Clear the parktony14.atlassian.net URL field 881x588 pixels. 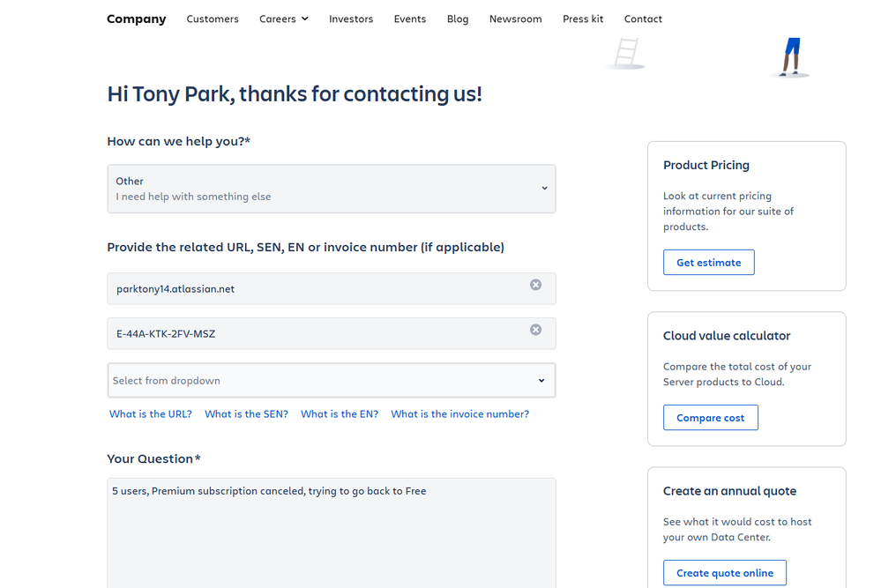click(535, 285)
